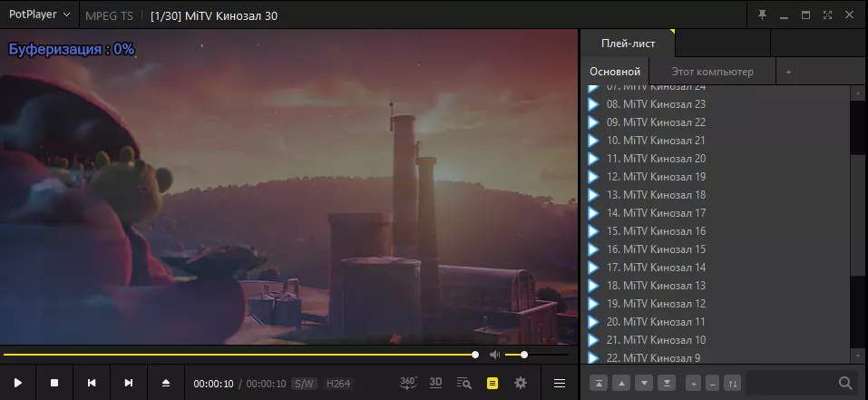Viewport: 868px width, 400px height.
Task: Click the magnifier search icon in the playlist
Action: click(845, 383)
